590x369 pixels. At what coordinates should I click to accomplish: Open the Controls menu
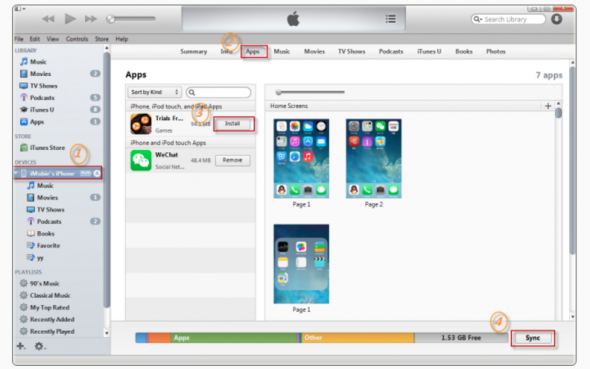[77, 39]
